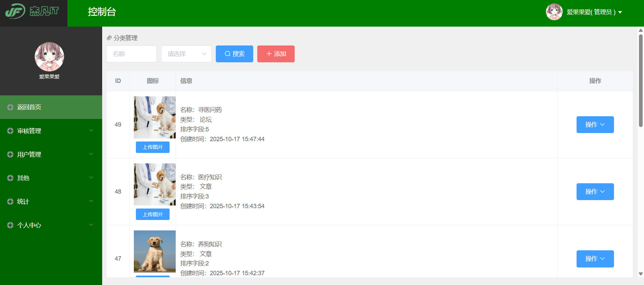This screenshot has width=644, height=285.
Task: Click the 名称 search input field
Action: point(131,54)
